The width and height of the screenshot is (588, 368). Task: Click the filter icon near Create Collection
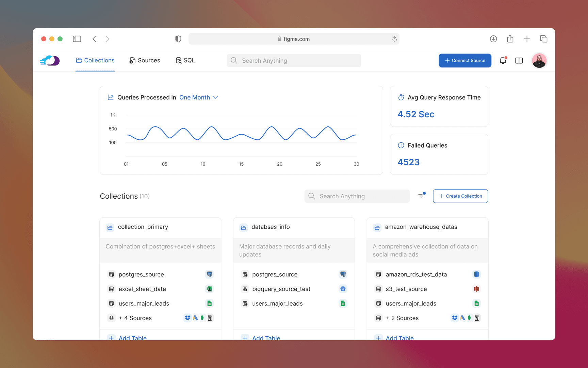click(422, 196)
